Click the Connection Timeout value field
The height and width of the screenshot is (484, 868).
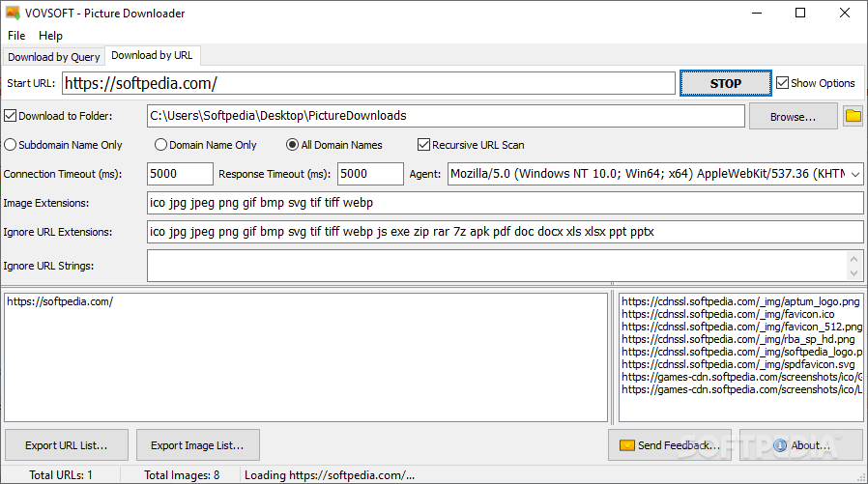click(x=180, y=174)
